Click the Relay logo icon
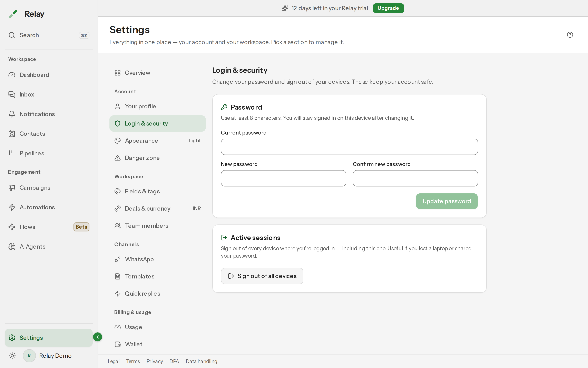Screen dimensions: 588x368 point(13,14)
